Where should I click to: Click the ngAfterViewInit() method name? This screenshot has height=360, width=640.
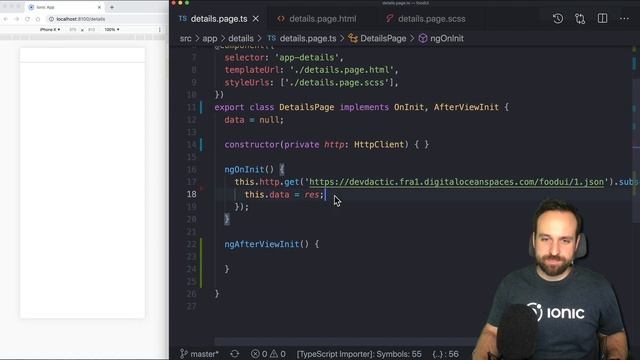tap(262, 244)
